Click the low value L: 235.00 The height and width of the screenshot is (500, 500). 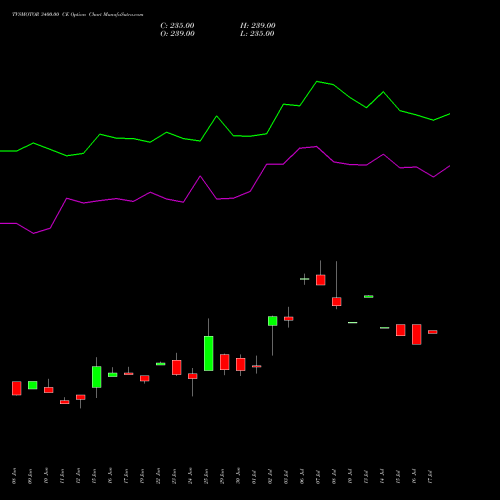[x=257, y=34]
